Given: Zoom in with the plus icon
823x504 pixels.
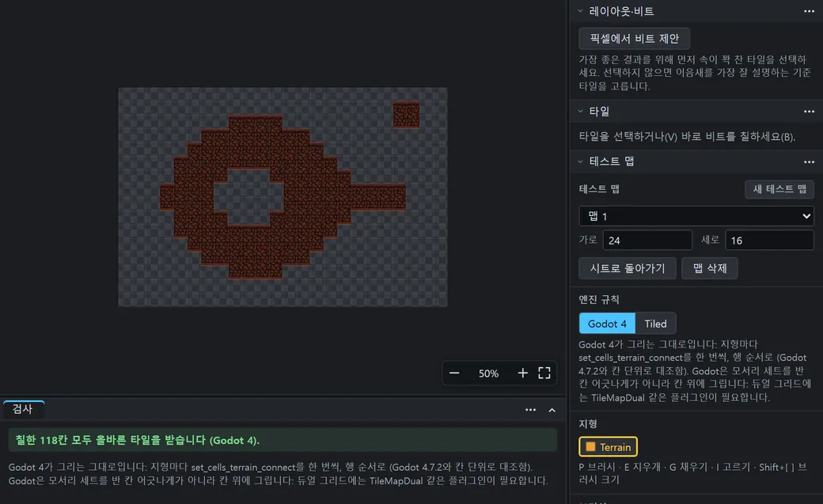Looking at the screenshot, I should [522, 373].
